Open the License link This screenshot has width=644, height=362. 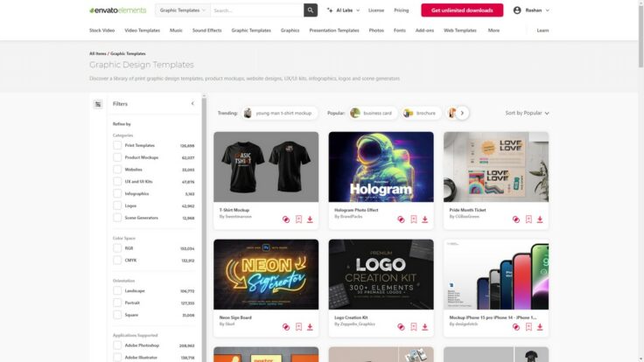coord(375,10)
